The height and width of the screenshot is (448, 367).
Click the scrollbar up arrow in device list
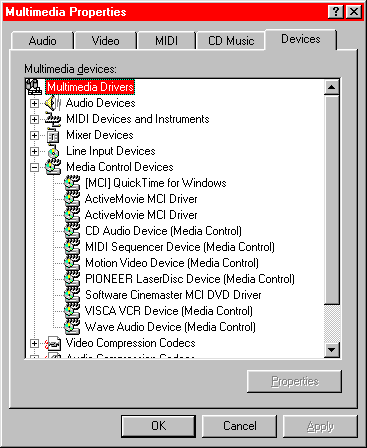[332, 87]
